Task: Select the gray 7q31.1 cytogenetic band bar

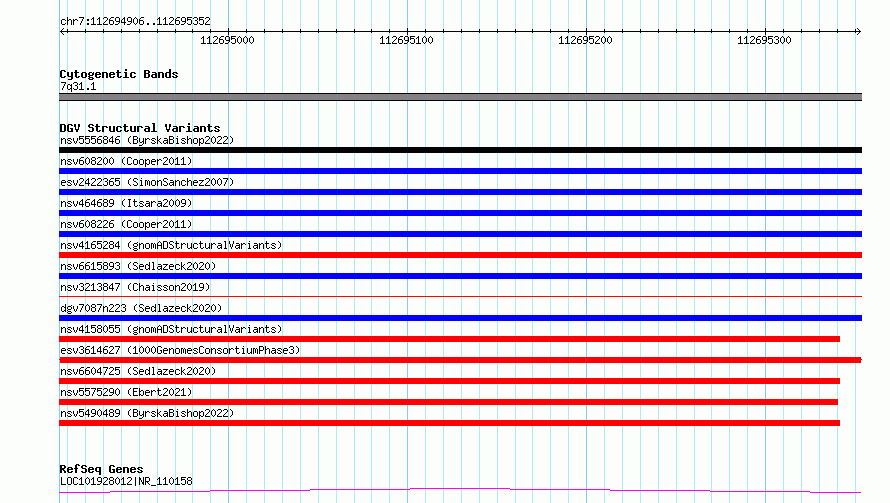Action: 460,97
